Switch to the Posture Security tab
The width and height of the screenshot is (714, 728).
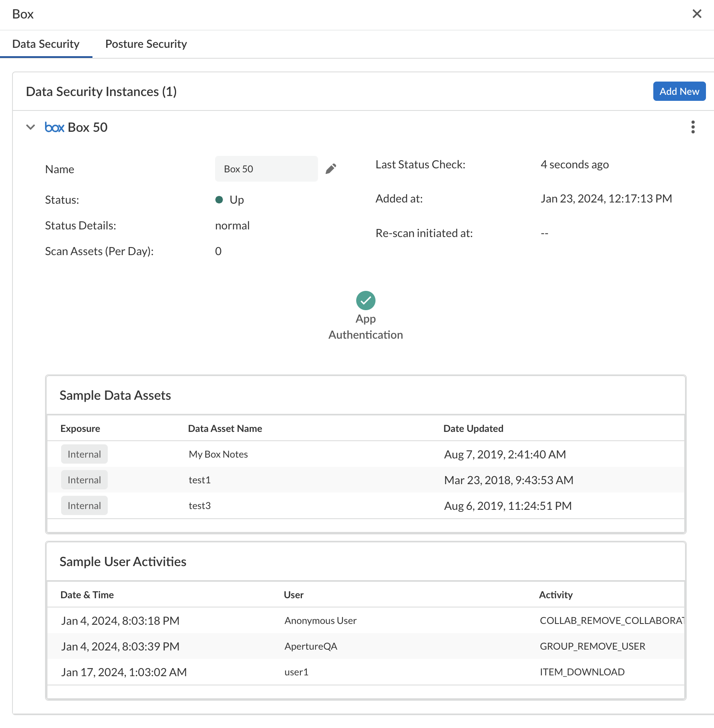(x=146, y=44)
